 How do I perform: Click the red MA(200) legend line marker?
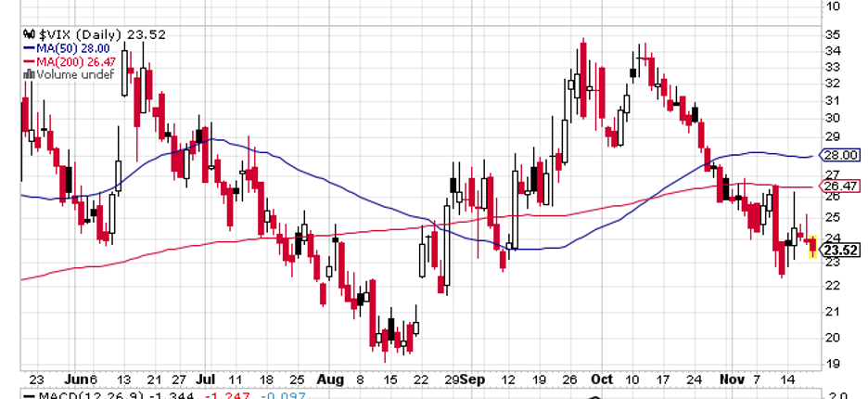[29, 61]
